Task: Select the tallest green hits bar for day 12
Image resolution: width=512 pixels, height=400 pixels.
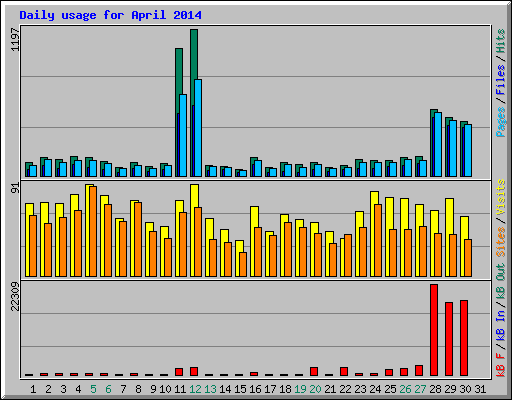Action: 194,53
